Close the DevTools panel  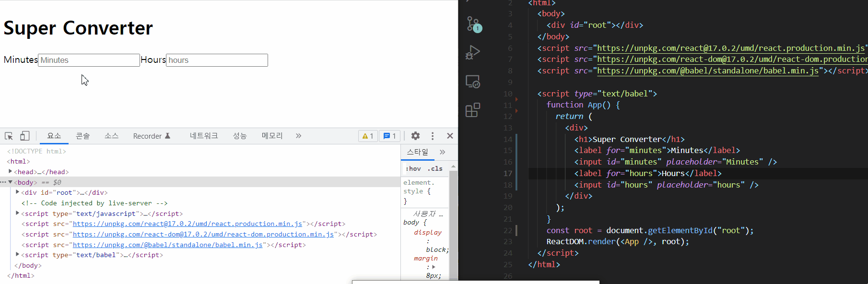coord(450,136)
